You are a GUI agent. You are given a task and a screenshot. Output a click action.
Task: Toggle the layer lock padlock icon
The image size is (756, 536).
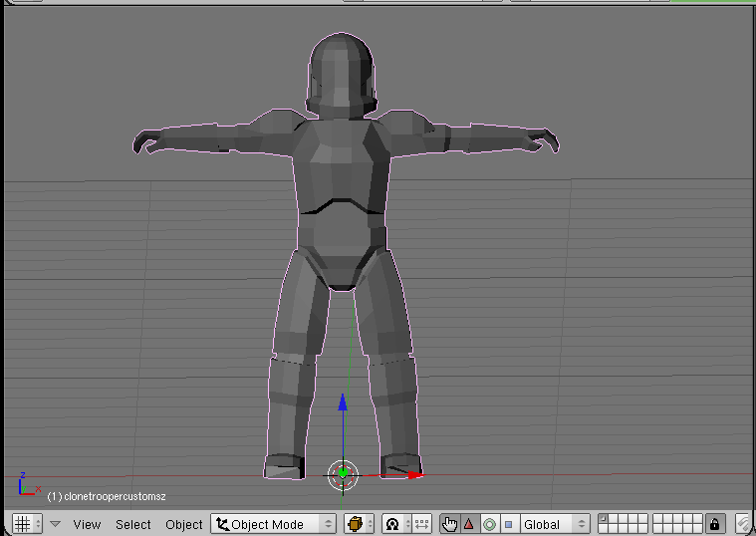click(714, 524)
